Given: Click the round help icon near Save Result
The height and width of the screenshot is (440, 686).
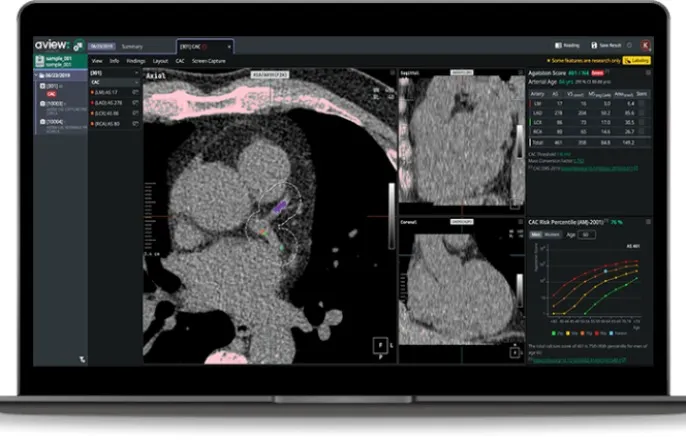Looking at the screenshot, I should coord(630,45).
